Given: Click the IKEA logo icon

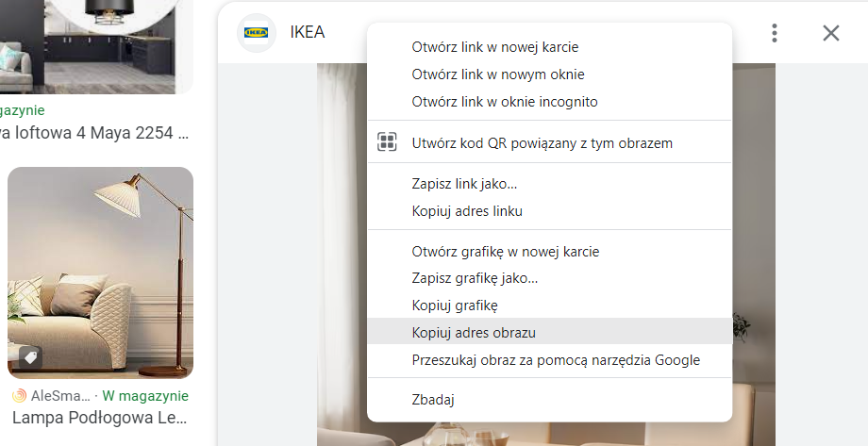Looking at the screenshot, I should (x=256, y=33).
